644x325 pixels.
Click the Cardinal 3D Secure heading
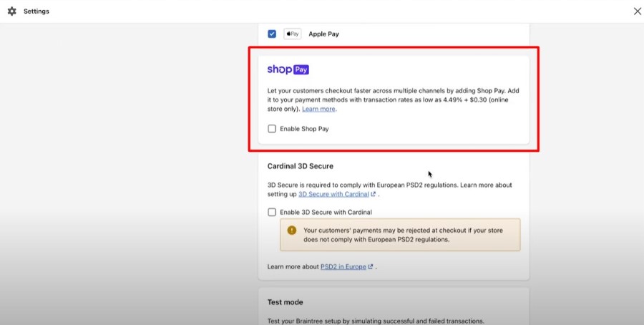[301, 166]
